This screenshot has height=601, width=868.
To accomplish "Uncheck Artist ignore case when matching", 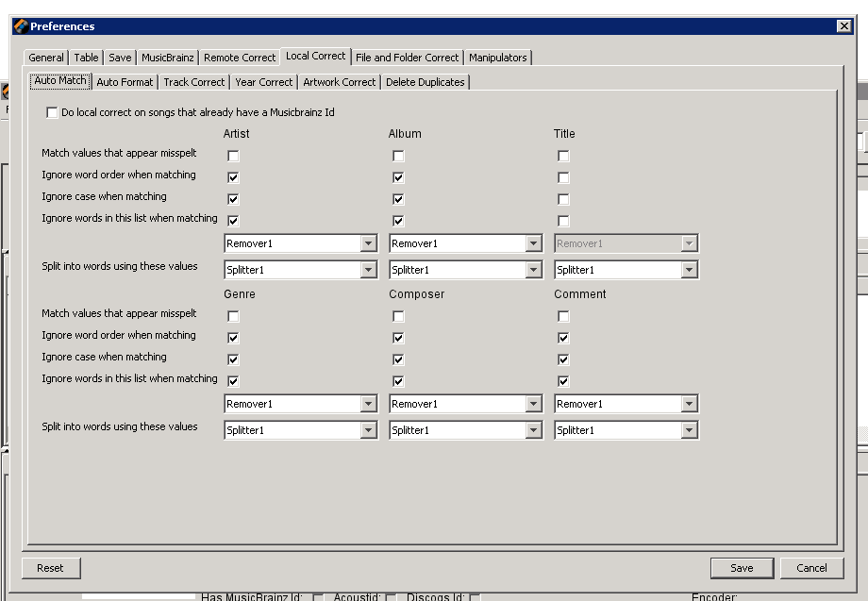I will pyautogui.click(x=233, y=199).
